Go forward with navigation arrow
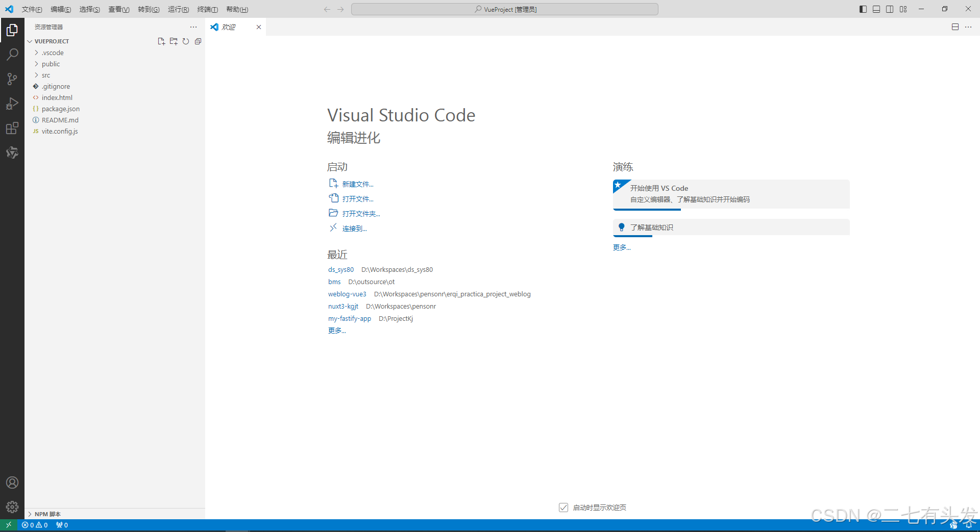 340,9
